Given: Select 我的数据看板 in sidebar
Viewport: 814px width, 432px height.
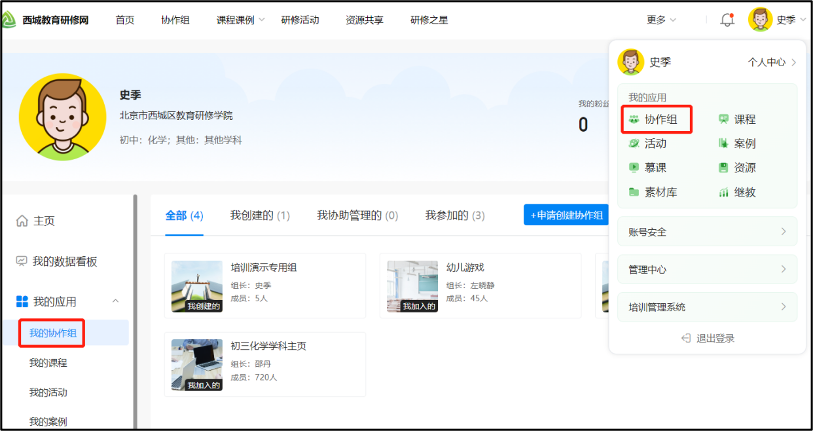Looking at the screenshot, I should pos(64,261).
